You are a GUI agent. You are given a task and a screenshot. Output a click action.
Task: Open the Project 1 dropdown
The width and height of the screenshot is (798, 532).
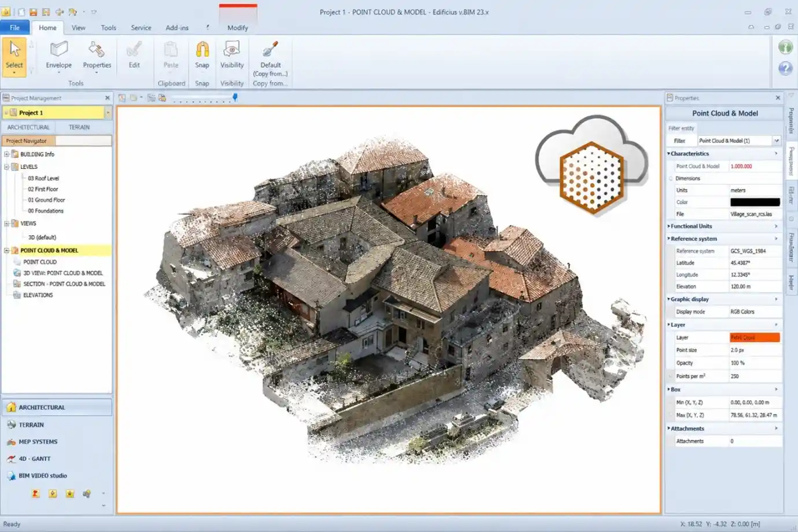click(x=108, y=113)
